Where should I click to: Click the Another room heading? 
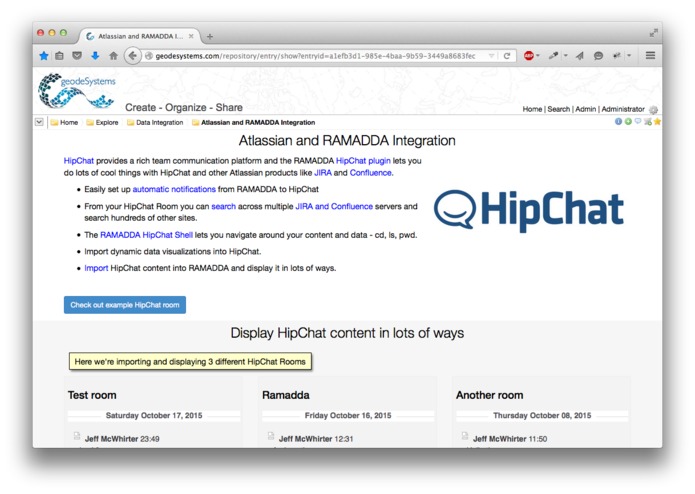coord(489,395)
